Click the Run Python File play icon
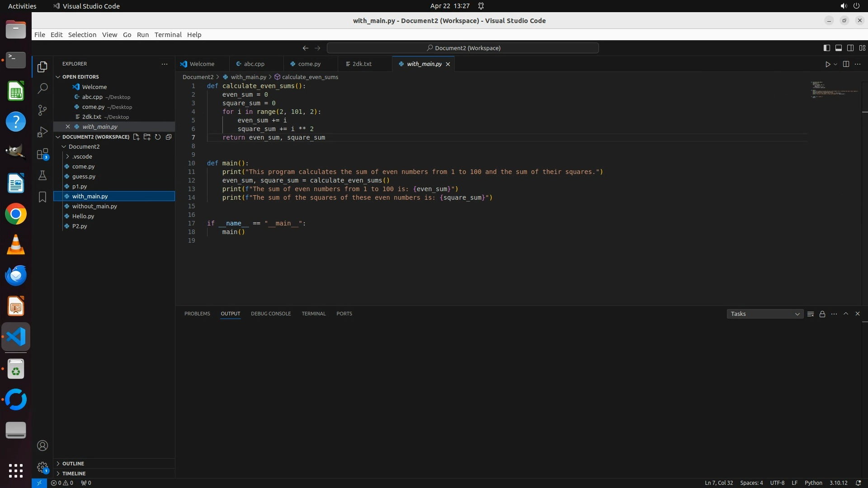This screenshot has width=868, height=488. tap(827, 64)
